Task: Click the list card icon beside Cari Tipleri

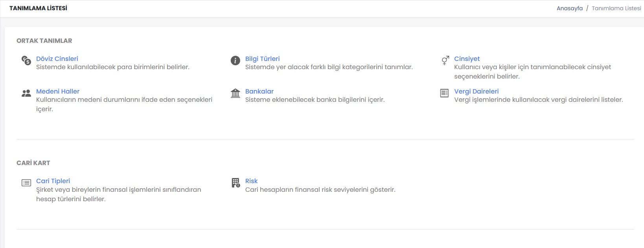Action: tap(26, 183)
